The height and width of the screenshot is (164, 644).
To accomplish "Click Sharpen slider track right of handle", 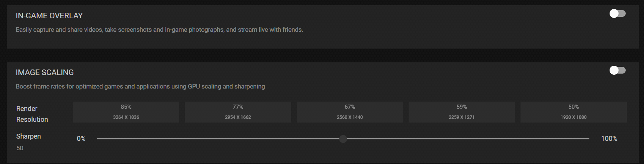I will (x=468, y=139).
